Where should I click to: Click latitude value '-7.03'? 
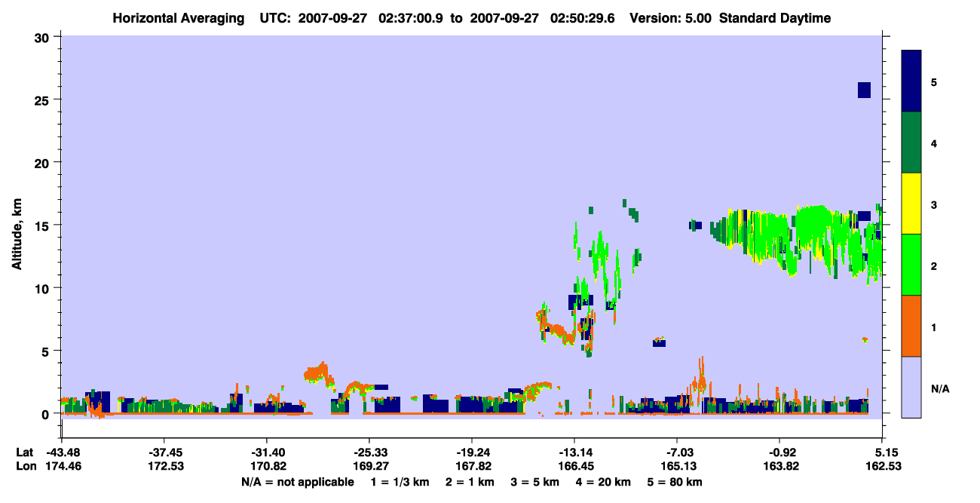pyautogui.click(x=677, y=452)
